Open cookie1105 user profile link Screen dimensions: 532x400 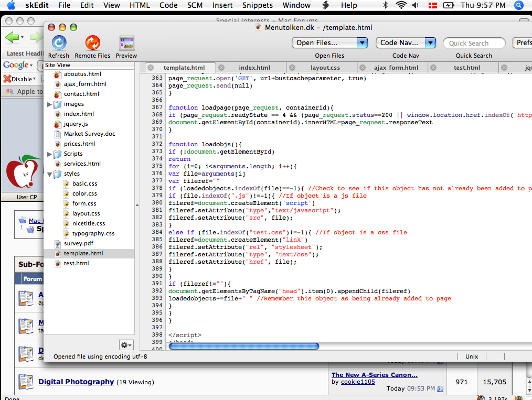[x=358, y=382]
